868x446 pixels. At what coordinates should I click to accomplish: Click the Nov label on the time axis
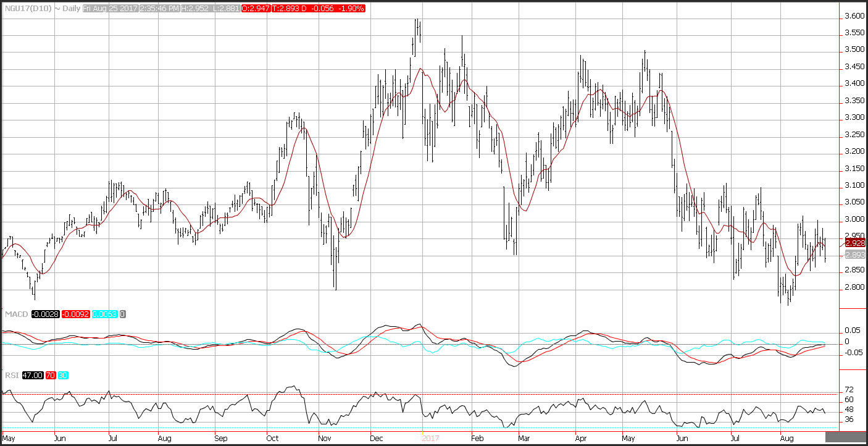(324, 439)
